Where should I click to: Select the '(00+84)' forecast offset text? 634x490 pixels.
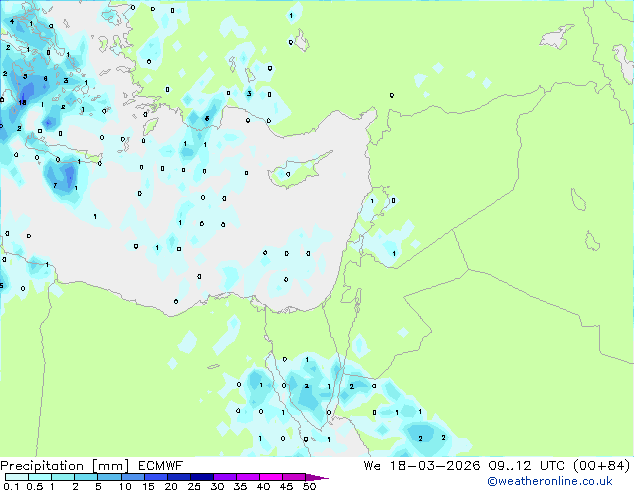pos(602,466)
